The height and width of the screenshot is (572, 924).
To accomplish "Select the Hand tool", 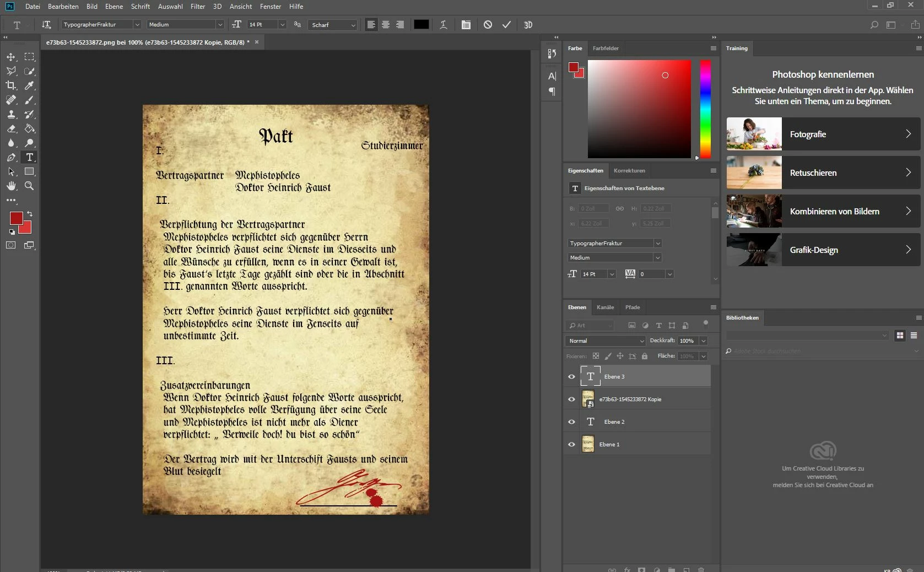I will click(x=11, y=186).
